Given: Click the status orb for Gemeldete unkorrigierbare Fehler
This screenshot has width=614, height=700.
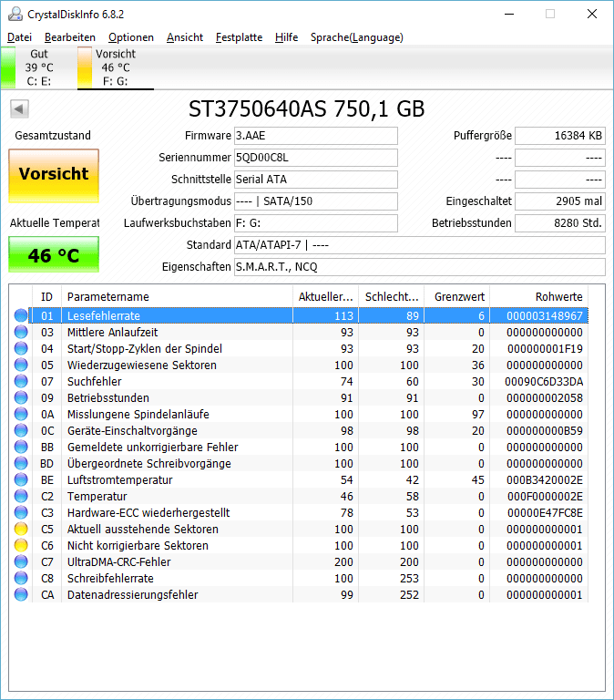Looking at the screenshot, I should 21,447.
